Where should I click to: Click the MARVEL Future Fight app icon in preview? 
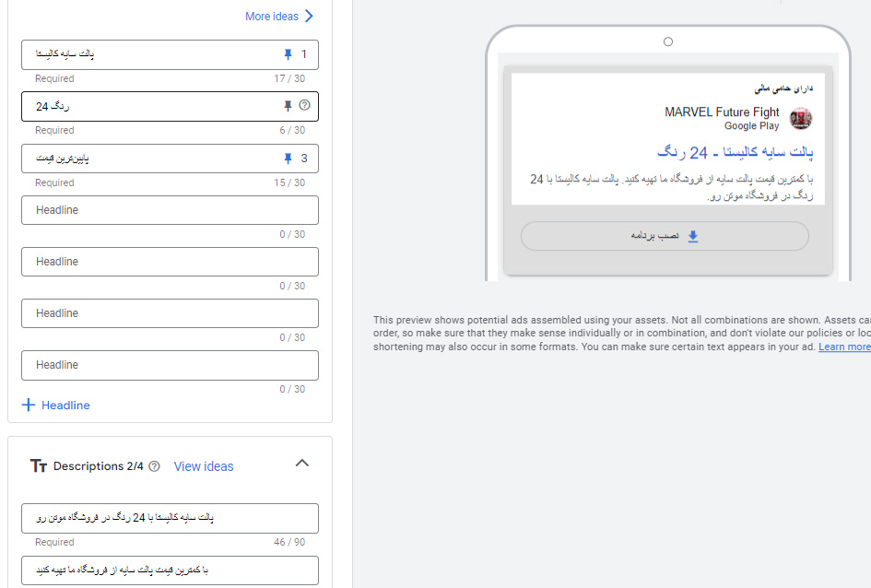pyautogui.click(x=800, y=118)
